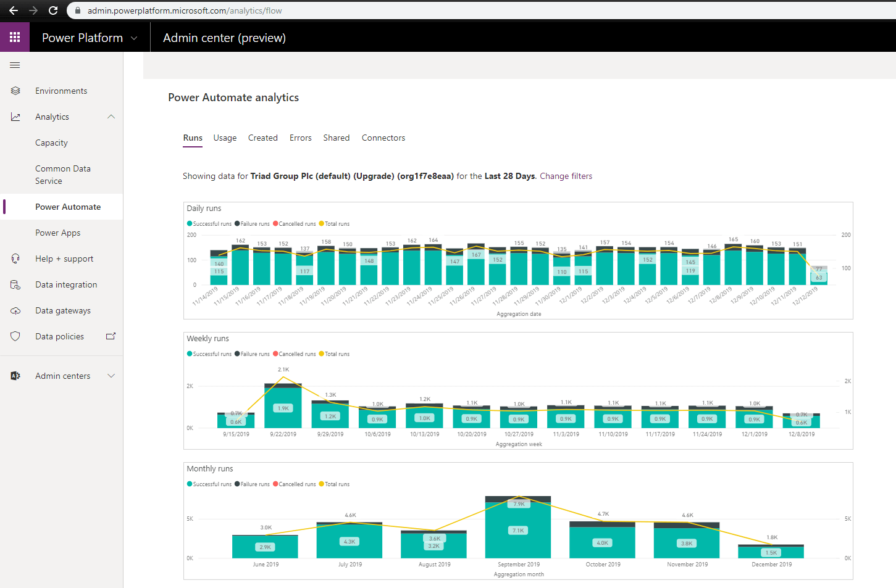896x588 pixels.
Task: Click the Environments layers icon
Action: click(15, 91)
